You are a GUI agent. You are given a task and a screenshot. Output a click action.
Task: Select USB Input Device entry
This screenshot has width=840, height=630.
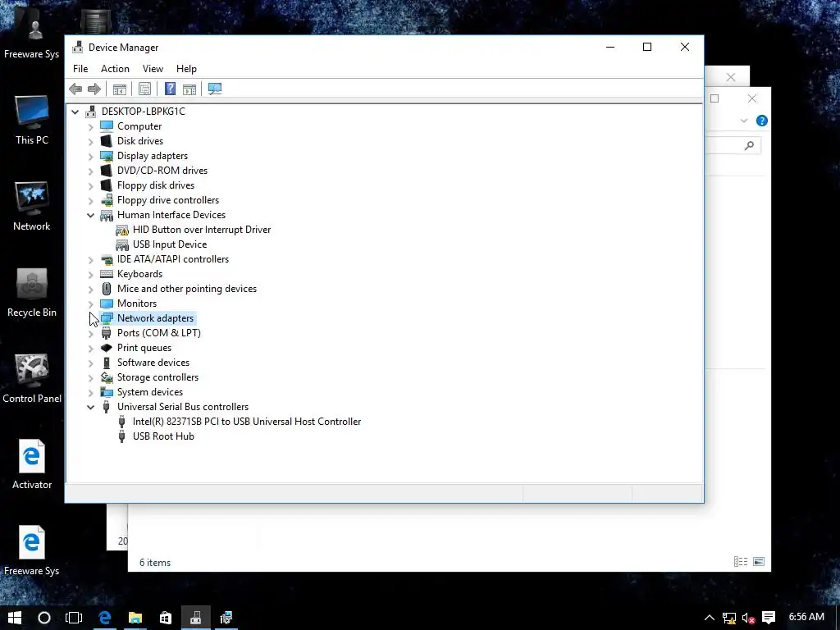pos(170,244)
